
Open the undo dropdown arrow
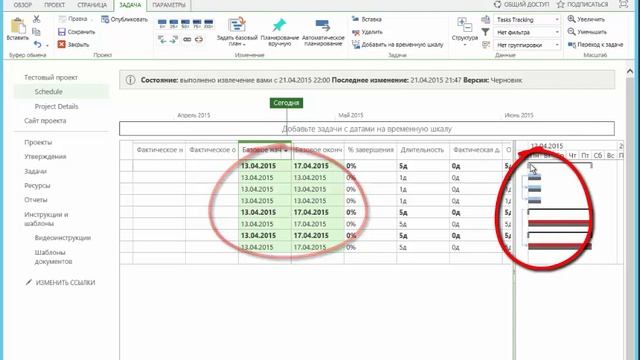tap(47, 45)
